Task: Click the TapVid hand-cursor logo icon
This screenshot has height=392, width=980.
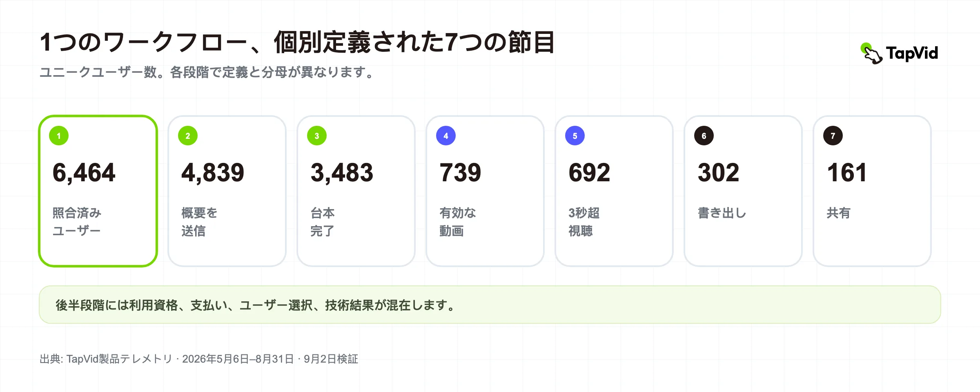Action: click(x=871, y=53)
